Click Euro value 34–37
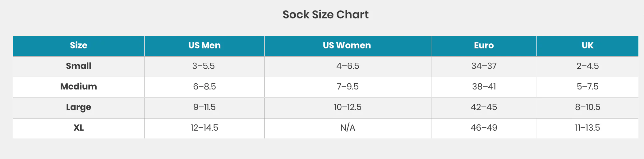The image size is (644, 159). tap(484, 66)
